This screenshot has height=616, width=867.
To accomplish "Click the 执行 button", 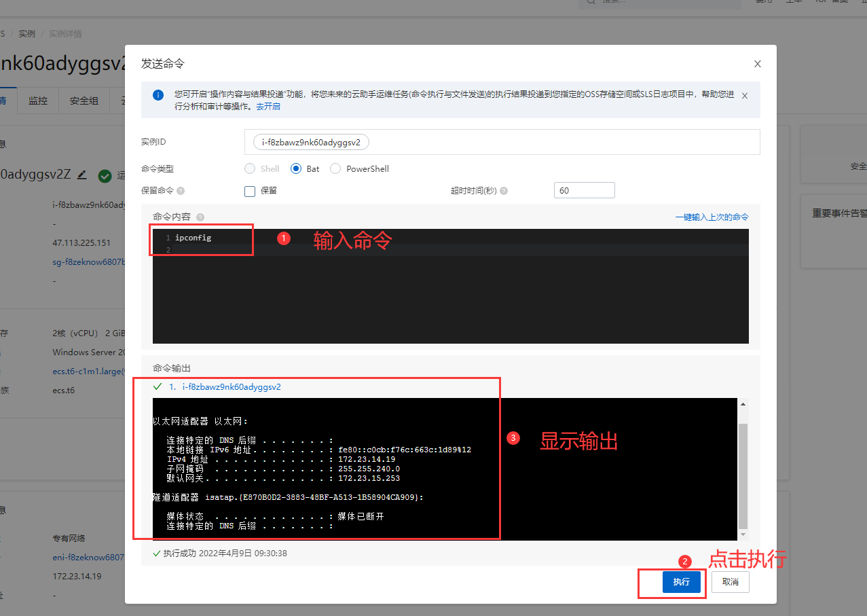I will [x=681, y=582].
